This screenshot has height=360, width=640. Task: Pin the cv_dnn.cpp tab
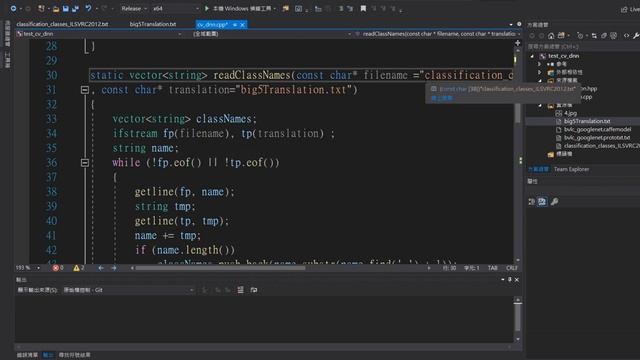235,25
